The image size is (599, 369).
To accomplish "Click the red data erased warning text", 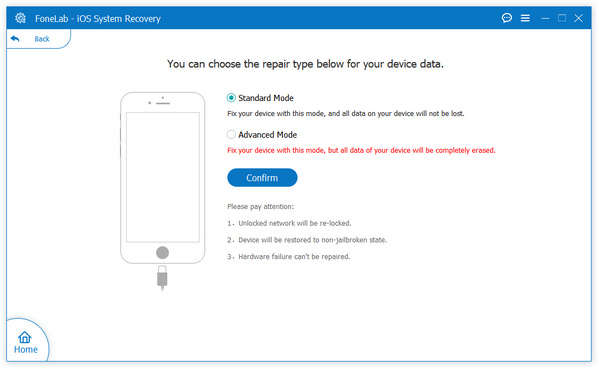I will 361,151.
